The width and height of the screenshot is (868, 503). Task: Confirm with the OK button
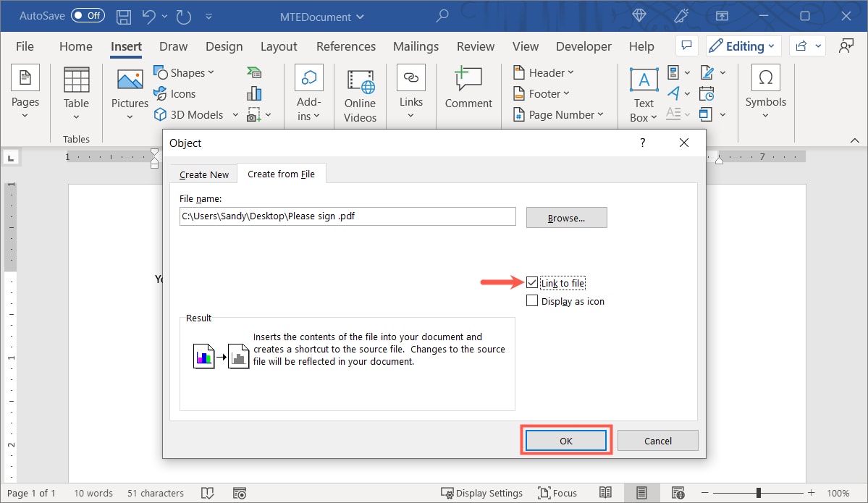pos(565,440)
